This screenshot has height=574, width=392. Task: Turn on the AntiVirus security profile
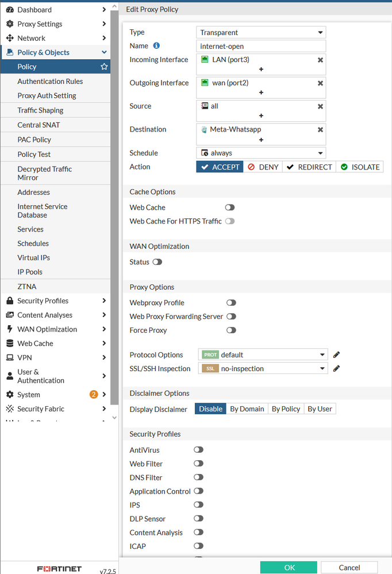tap(198, 450)
